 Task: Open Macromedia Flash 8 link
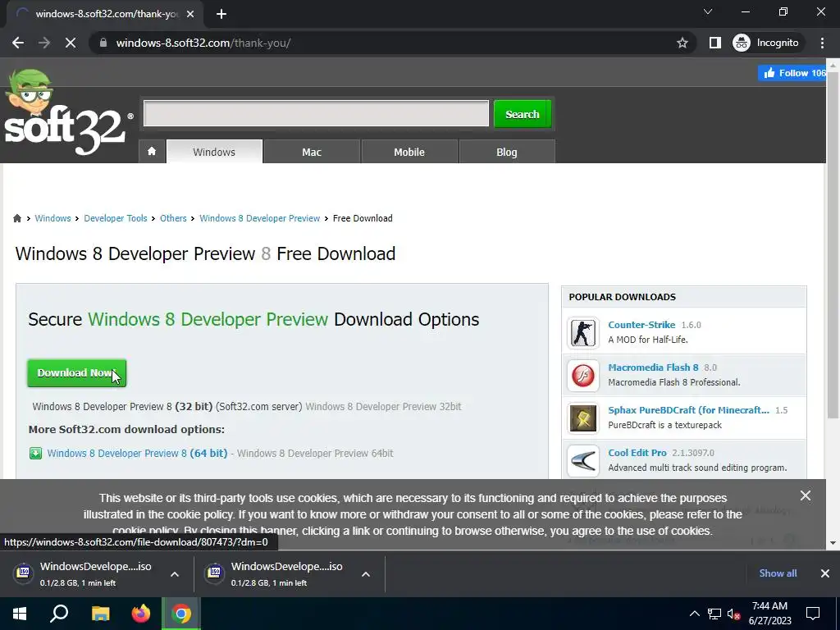(x=653, y=367)
